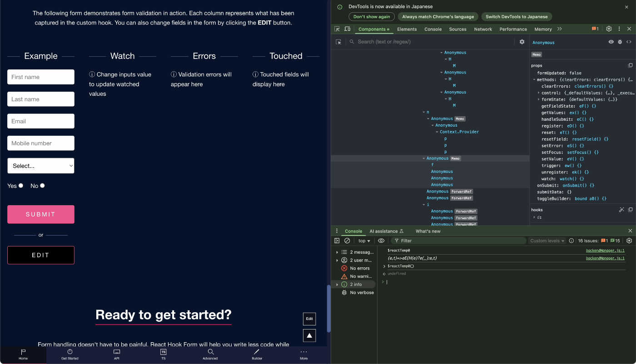Viewport: 636px width, 364px height.
Task: Create live expression with eye icon
Action: coord(381,241)
